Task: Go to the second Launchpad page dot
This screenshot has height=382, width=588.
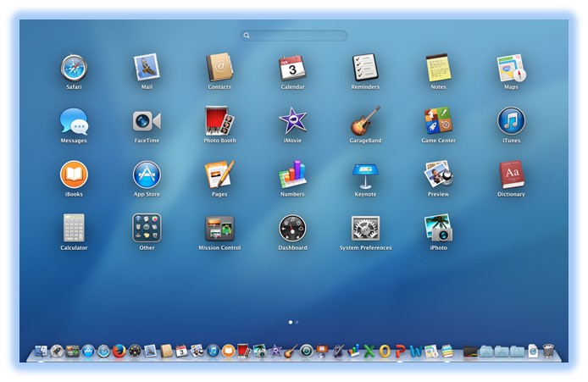Action: [297, 322]
